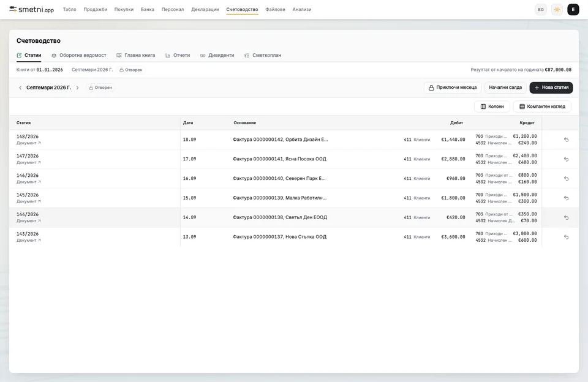Image resolution: width=588 pixels, height=382 pixels.
Task: Reverse entry 144/2026 with undo icon
Action: pos(566,217)
